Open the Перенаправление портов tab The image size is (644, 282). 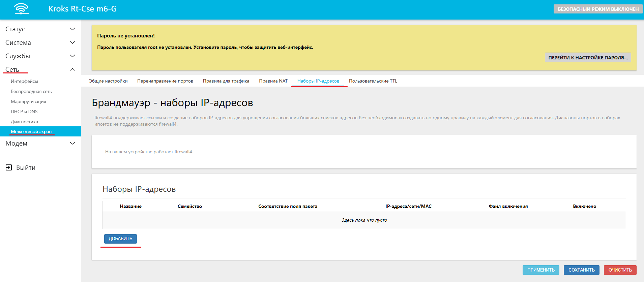click(165, 81)
